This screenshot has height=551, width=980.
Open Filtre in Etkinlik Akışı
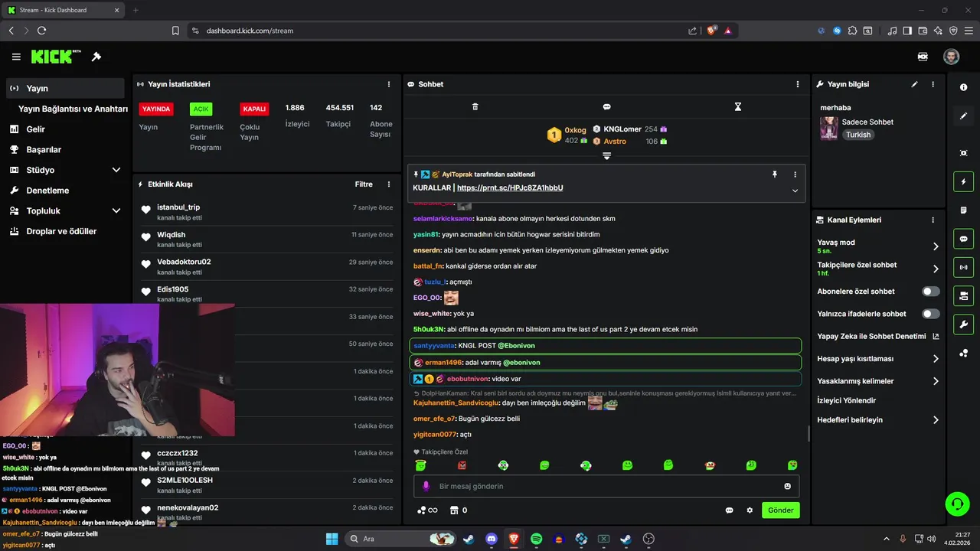[x=364, y=184]
